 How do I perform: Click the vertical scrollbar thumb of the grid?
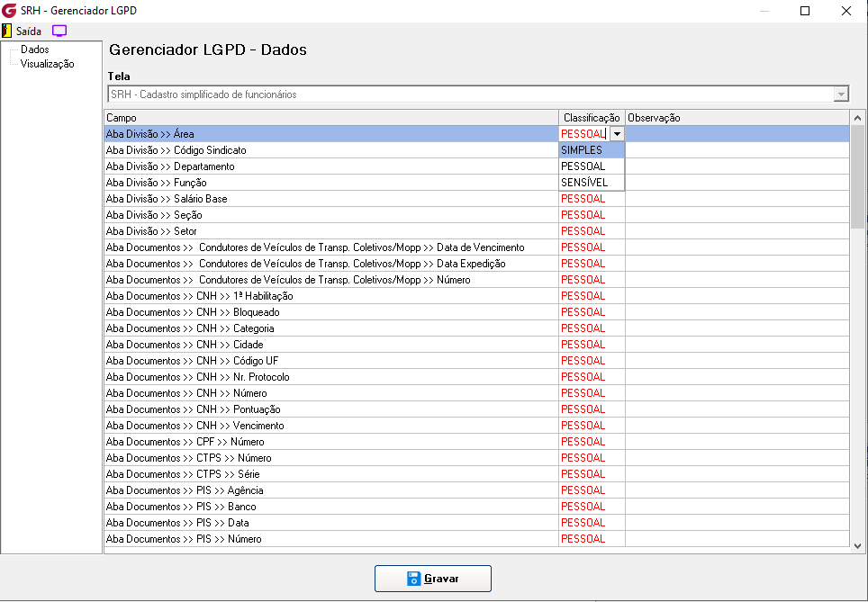(857, 176)
